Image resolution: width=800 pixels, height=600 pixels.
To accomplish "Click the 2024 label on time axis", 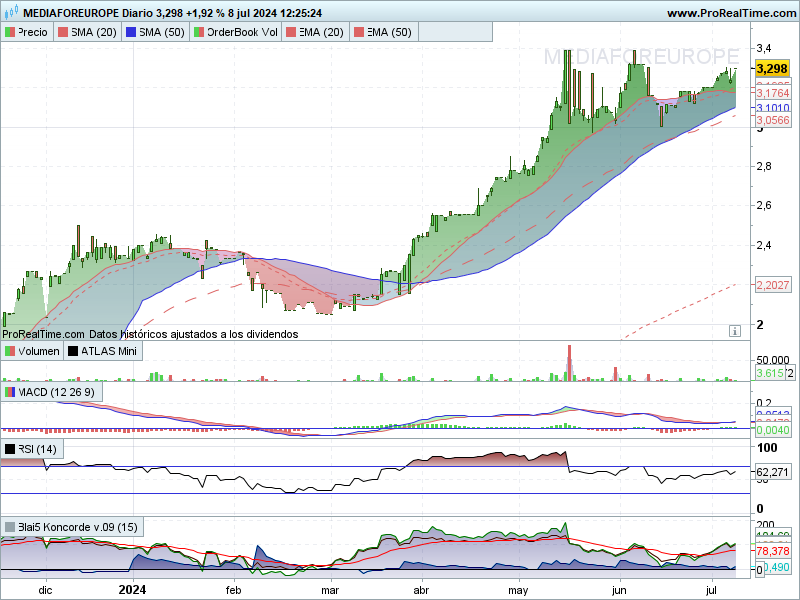I will (x=132, y=590).
